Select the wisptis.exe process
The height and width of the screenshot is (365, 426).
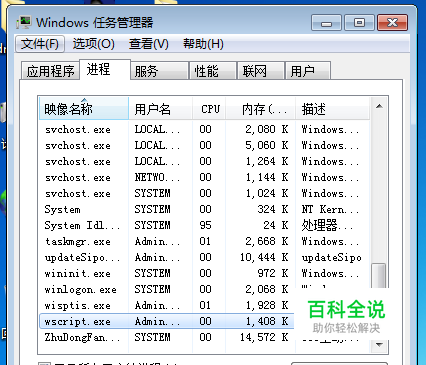pyautogui.click(x=167, y=305)
